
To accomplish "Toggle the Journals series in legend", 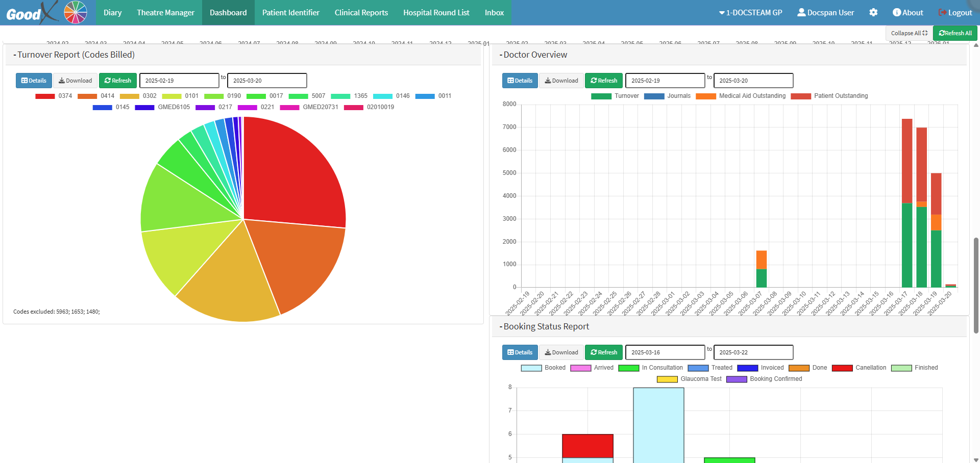I will [x=667, y=96].
